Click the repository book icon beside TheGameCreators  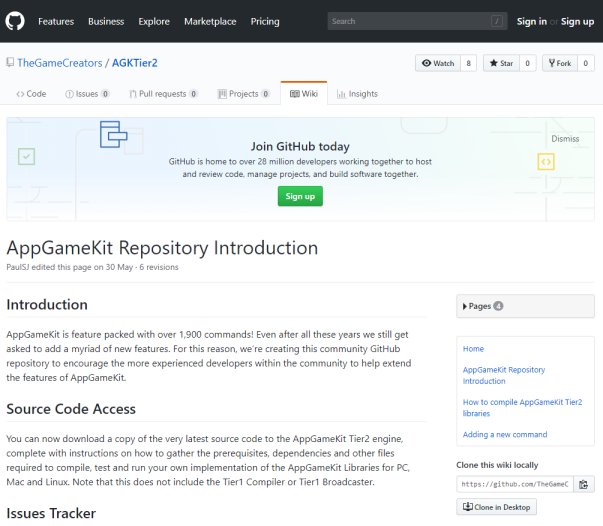[x=10, y=62]
